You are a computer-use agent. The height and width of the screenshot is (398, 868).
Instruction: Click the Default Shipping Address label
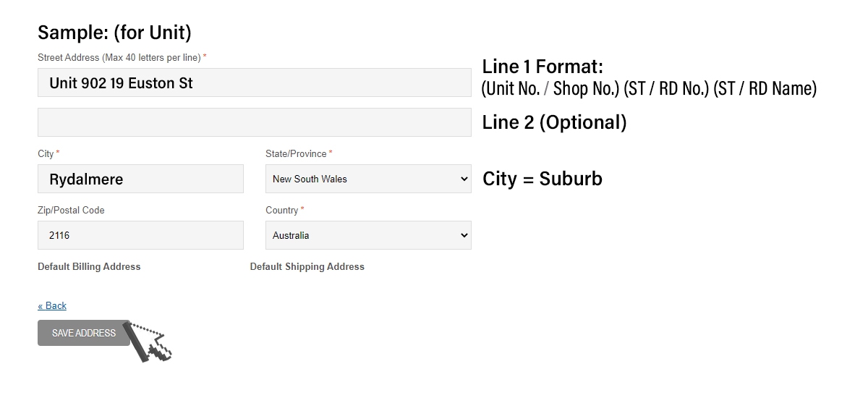(307, 266)
